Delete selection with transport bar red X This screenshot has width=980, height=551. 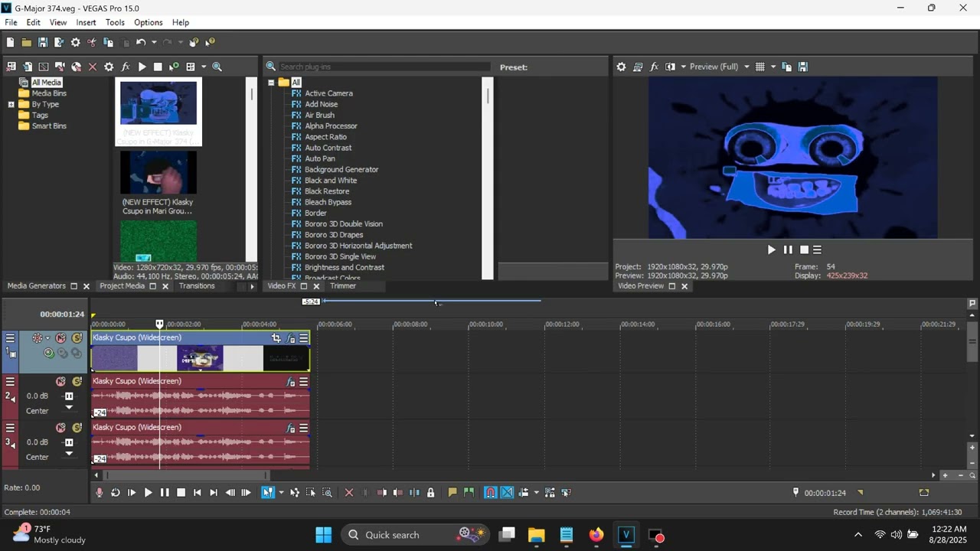pos(349,493)
